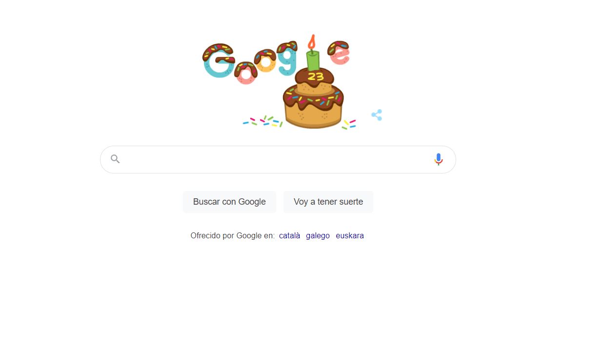Click the Buscar con Google button

[x=229, y=202]
